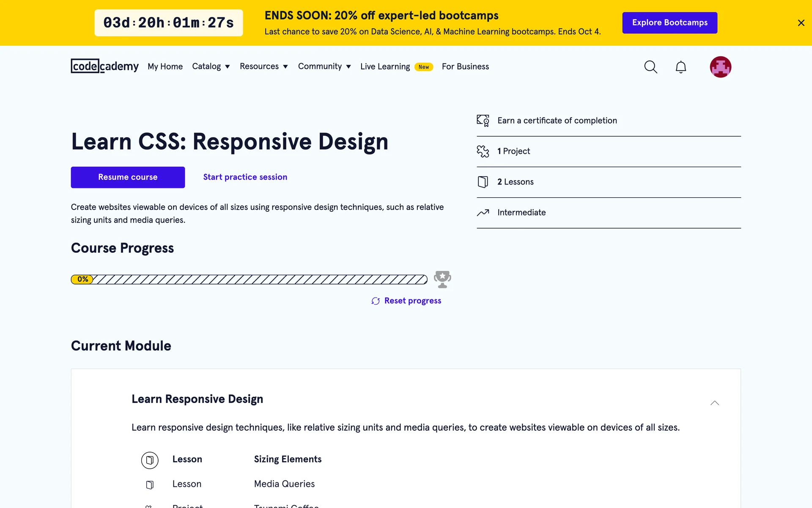This screenshot has width=812, height=508.
Task: Open notifications bell icon
Action: tap(680, 67)
